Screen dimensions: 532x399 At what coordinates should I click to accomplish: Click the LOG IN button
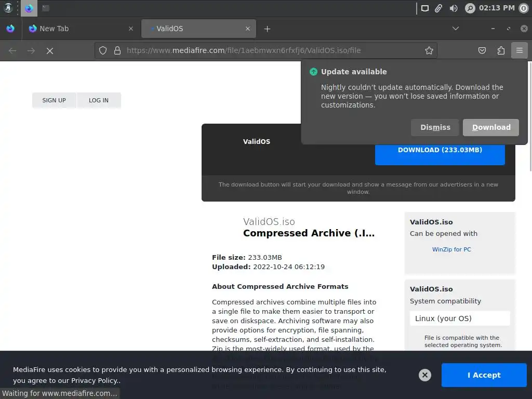point(99,100)
